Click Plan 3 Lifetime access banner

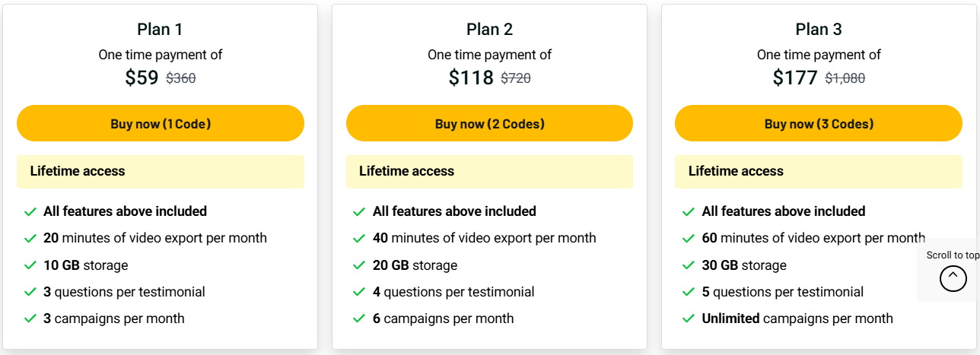click(819, 172)
